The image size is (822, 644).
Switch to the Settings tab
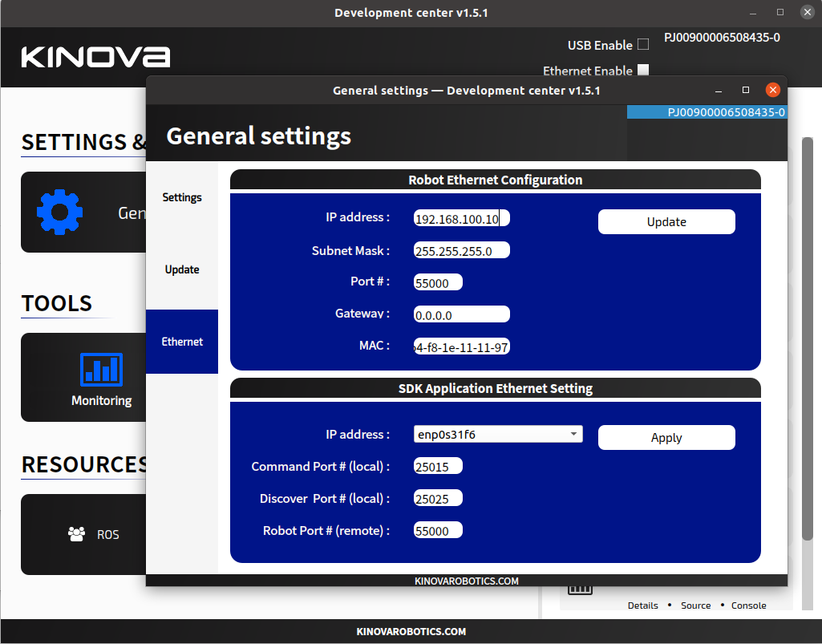tap(182, 197)
